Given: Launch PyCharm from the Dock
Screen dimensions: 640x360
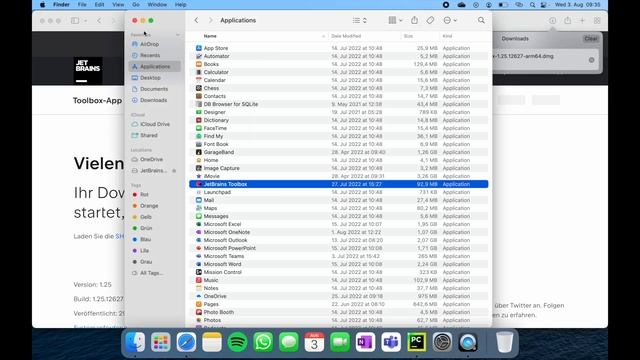Looking at the screenshot, I should pos(417,342).
